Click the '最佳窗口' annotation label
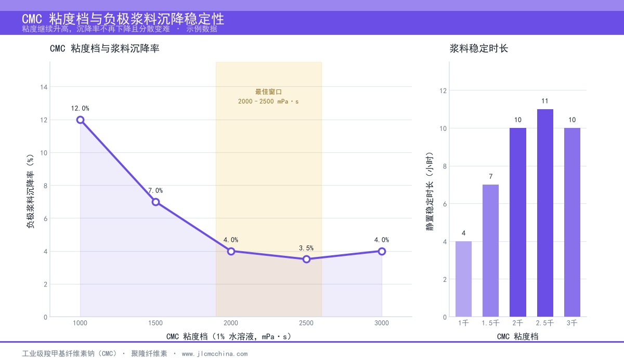Viewport: 624px width, 364px height. coord(268,92)
